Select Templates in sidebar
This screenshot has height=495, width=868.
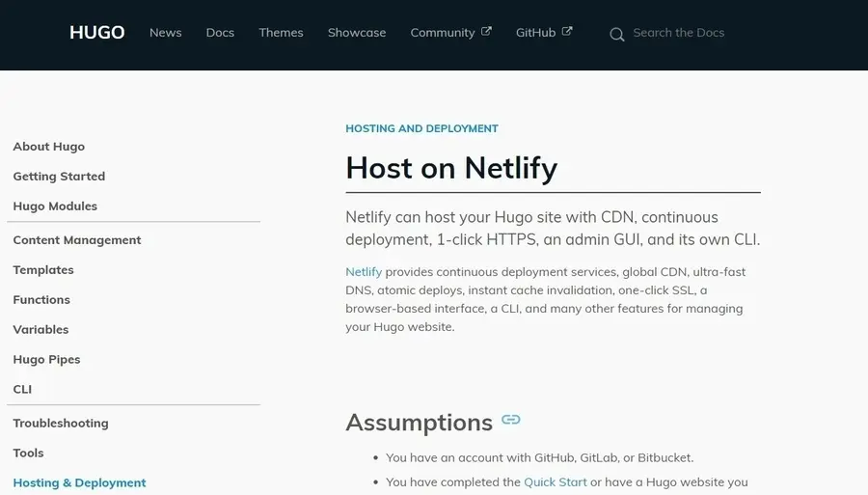point(43,270)
